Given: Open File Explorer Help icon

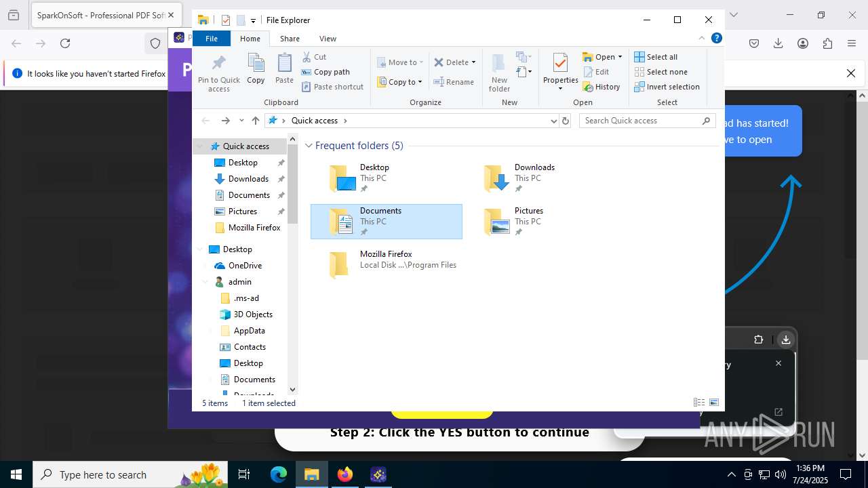Looking at the screenshot, I should pos(716,39).
